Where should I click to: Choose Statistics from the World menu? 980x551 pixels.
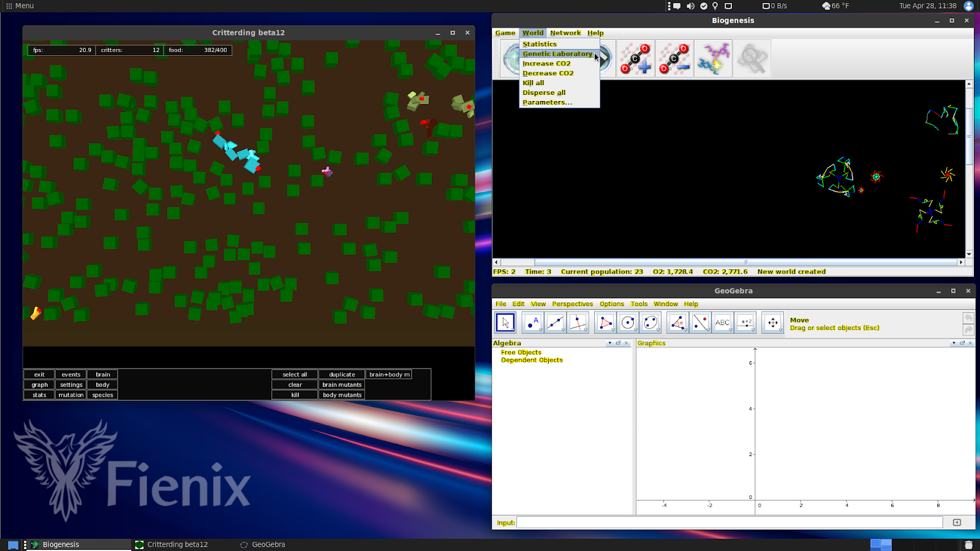click(x=540, y=43)
